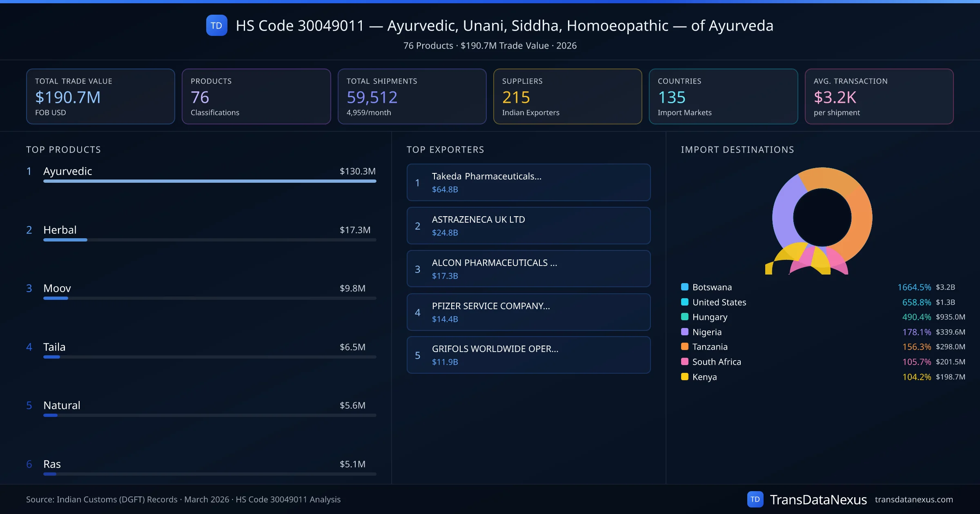Click Tanzania orange legend marker
This screenshot has width=980, height=514.
(x=685, y=346)
